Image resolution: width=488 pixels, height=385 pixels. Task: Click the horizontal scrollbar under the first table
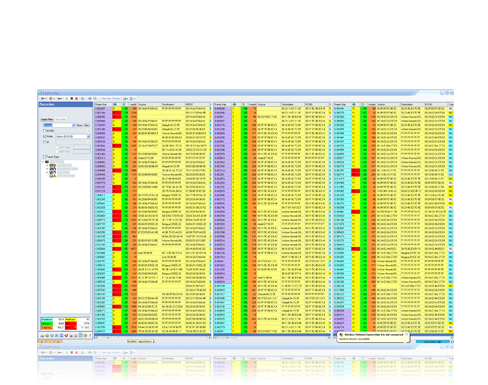tap(152, 338)
